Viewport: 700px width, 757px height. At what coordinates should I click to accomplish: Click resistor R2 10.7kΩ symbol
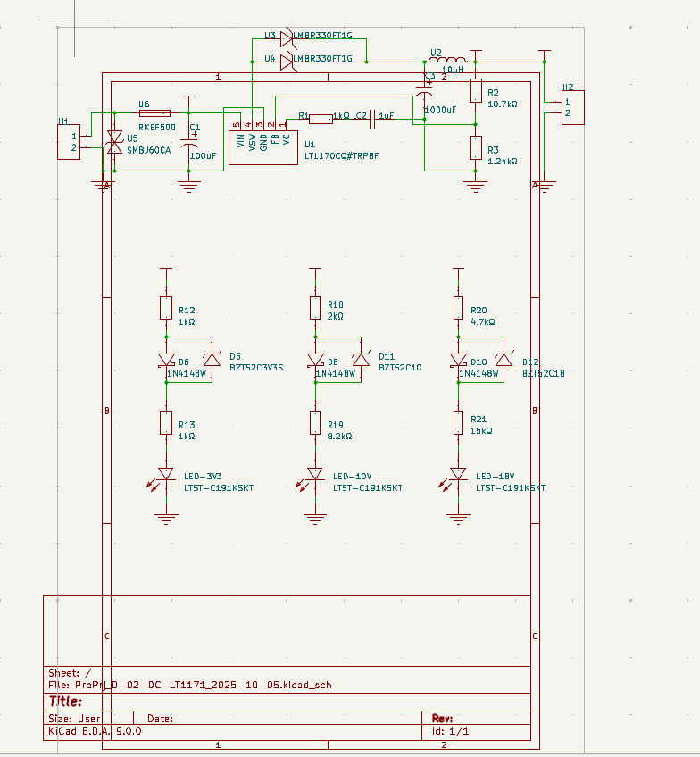click(x=476, y=90)
